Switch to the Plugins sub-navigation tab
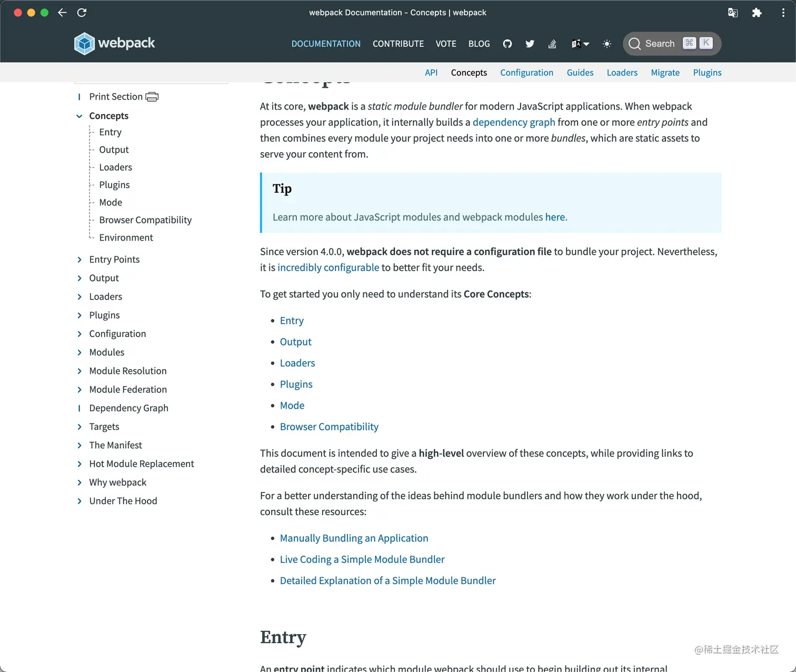The height and width of the screenshot is (672, 796). tap(707, 73)
